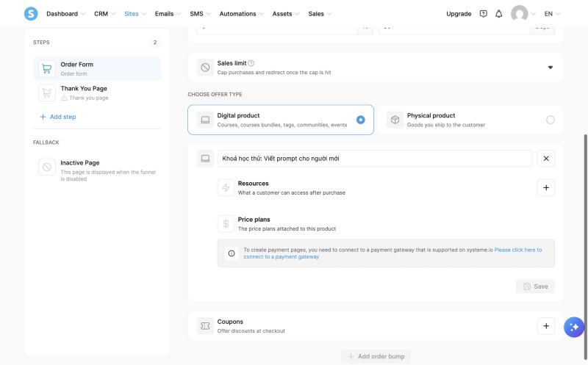Click the Sales limit help question icon

tap(251, 63)
